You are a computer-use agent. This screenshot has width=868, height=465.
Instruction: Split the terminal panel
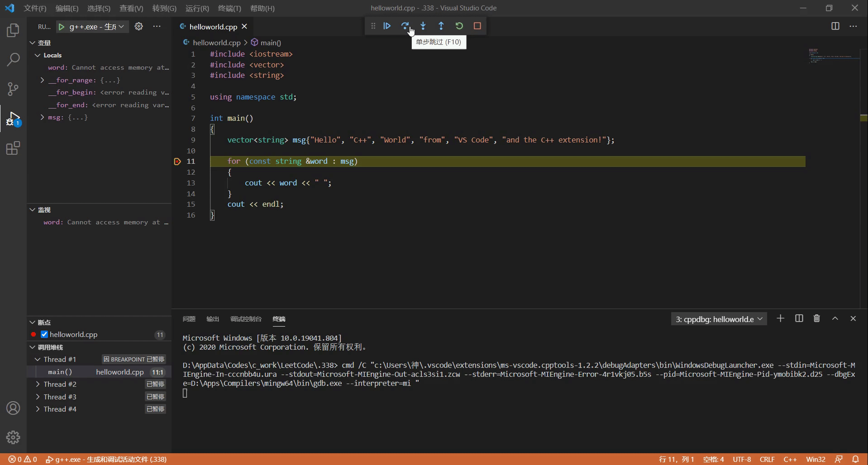(799, 318)
